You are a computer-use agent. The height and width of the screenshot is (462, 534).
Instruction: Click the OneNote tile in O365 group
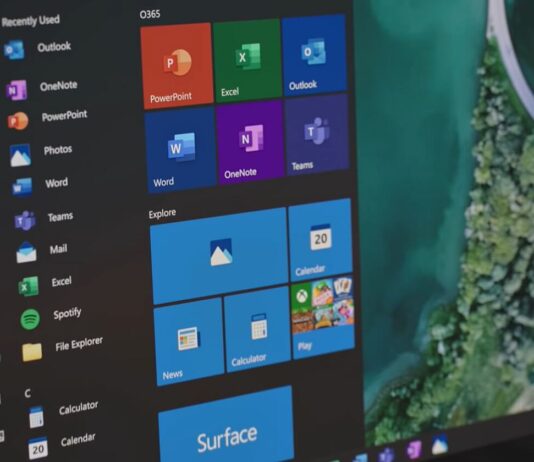click(250, 142)
